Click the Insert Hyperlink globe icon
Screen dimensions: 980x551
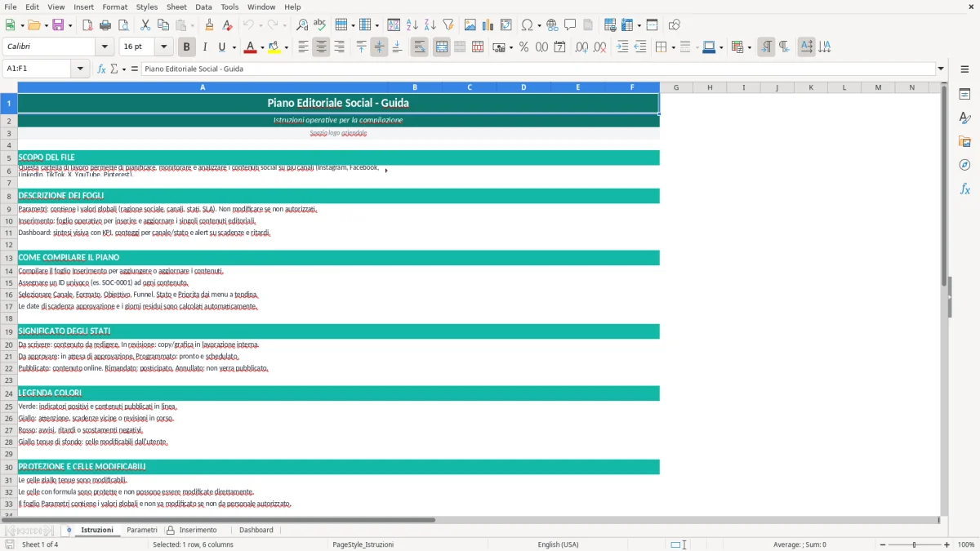[552, 25]
